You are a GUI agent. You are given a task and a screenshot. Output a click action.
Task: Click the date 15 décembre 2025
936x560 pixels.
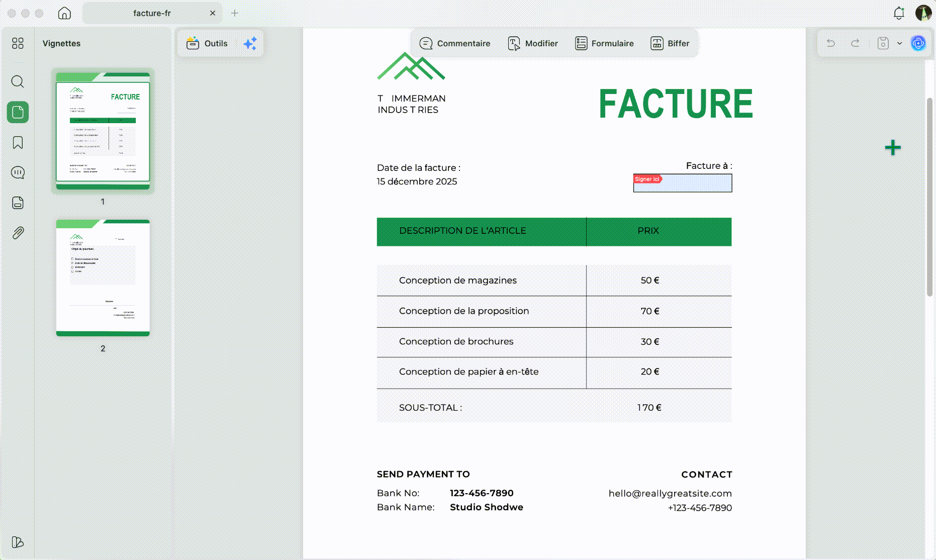[417, 181]
